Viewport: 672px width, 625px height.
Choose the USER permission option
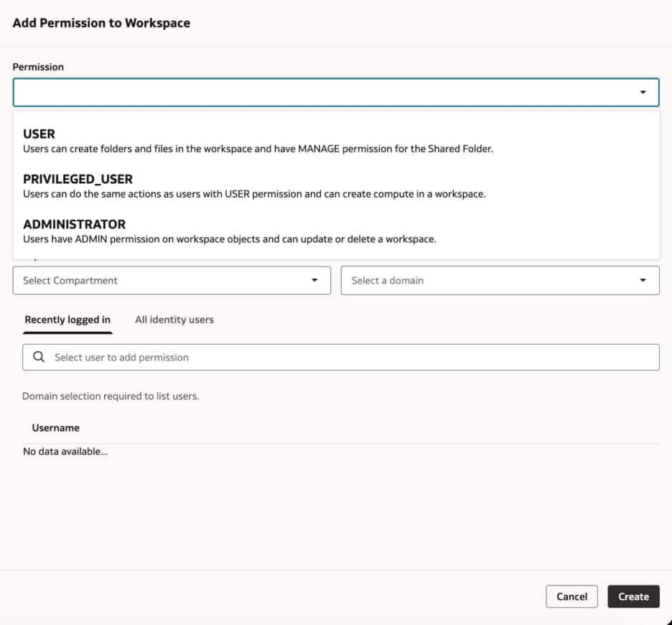pos(39,134)
